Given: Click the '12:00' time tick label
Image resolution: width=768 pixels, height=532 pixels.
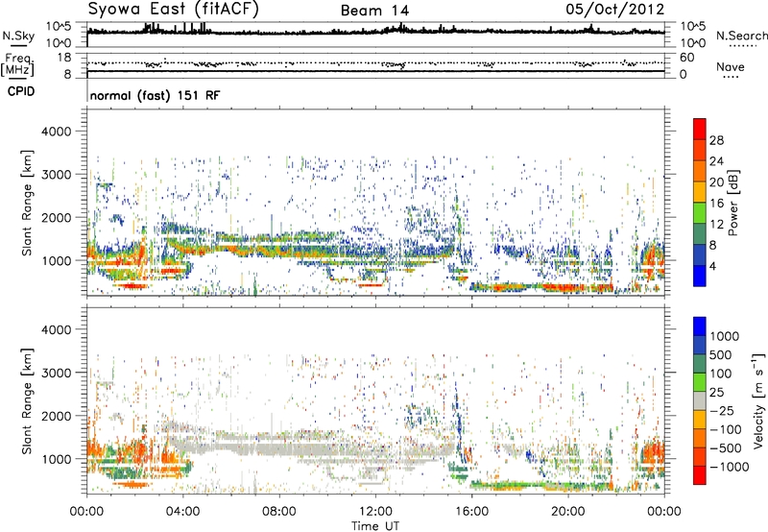Looking at the screenshot, I should tap(375, 512).
